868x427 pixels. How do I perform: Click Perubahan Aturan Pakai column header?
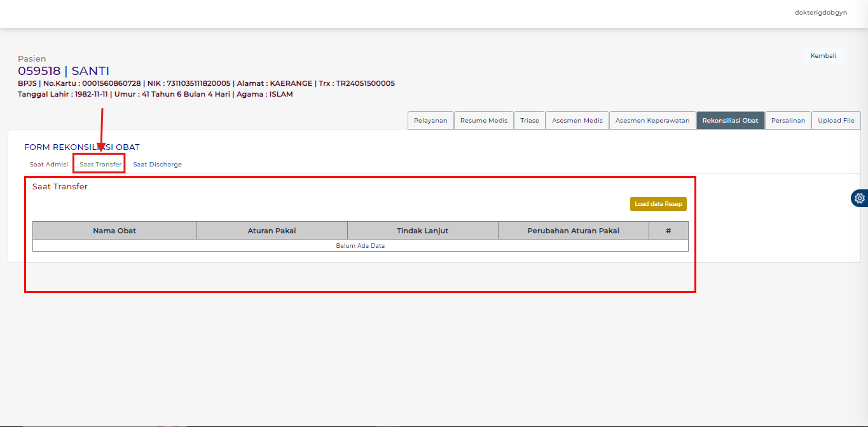pyautogui.click(x=573, y=231)
